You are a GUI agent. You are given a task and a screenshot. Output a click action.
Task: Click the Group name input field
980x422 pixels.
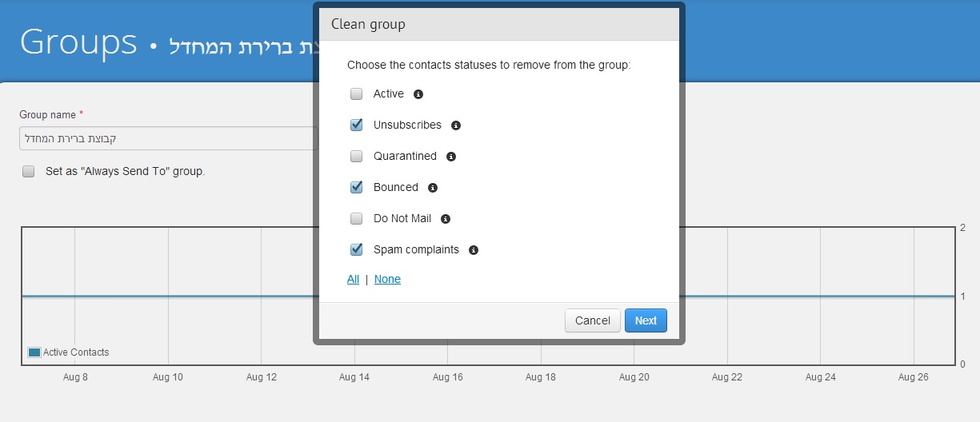(x=168, y=138)
